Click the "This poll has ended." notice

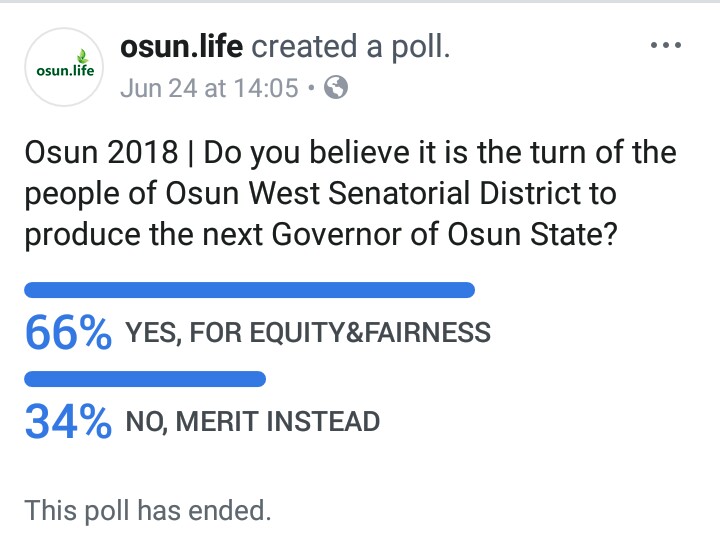(147, 510)
